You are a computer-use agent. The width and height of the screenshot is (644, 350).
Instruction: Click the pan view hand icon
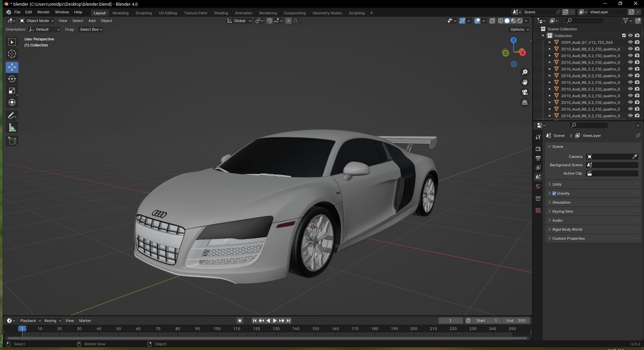tap(525, 82)
